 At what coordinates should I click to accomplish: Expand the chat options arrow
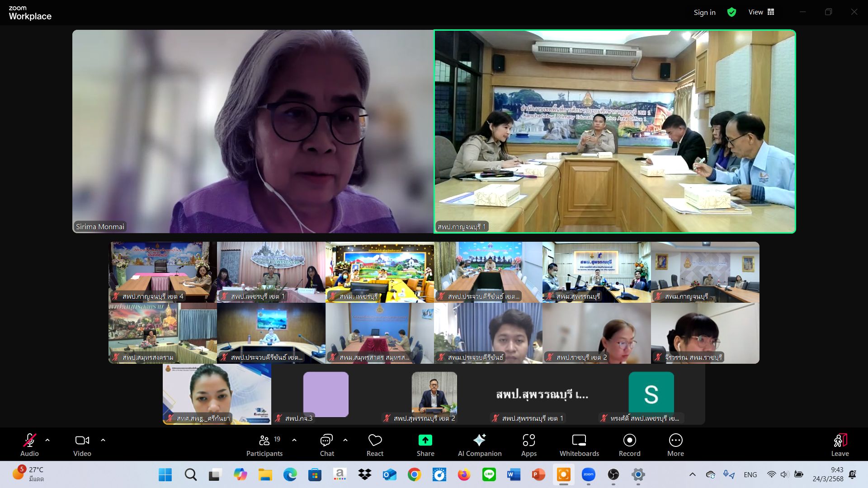(x=345, y=440)
